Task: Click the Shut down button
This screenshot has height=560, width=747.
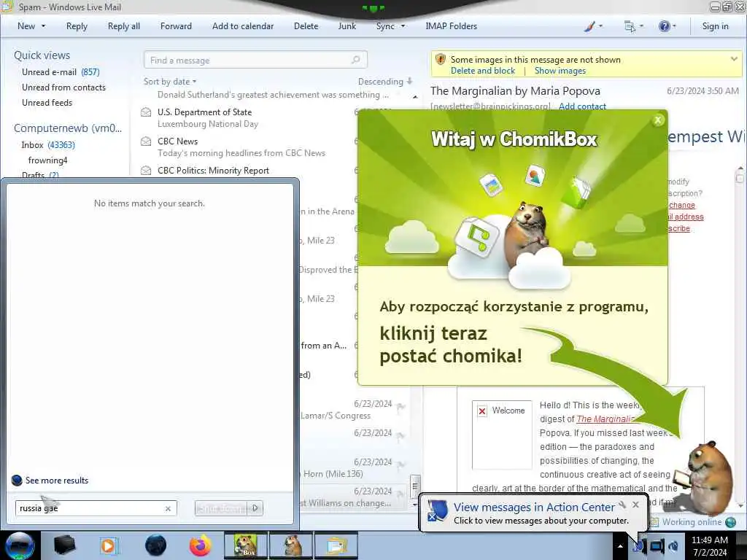Action: (x=222, y=508)
